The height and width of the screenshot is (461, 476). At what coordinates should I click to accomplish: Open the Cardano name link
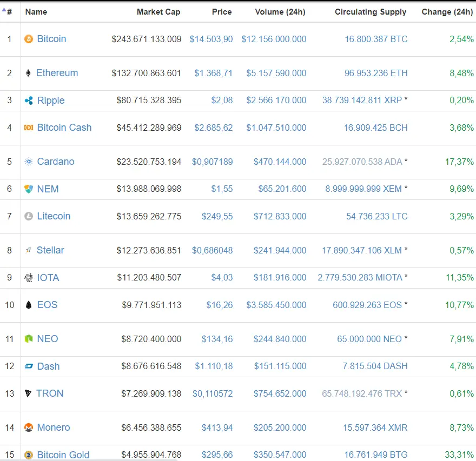(56, 162)
